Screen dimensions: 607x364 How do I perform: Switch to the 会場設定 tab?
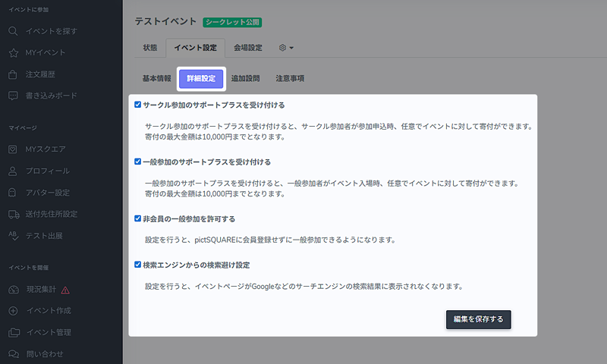[x=248, y=48]
